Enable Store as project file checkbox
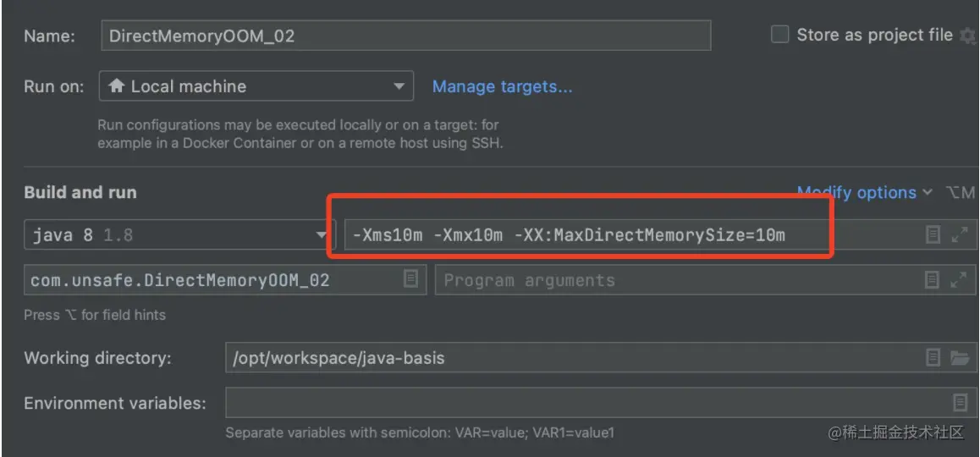980x457 pixels. click(x=779, y=35)
